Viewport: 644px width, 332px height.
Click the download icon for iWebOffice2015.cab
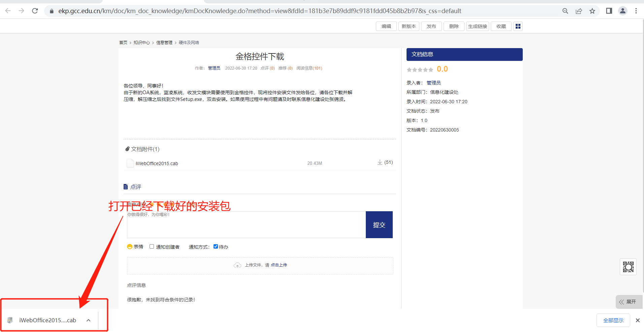(x=380, y=162)
